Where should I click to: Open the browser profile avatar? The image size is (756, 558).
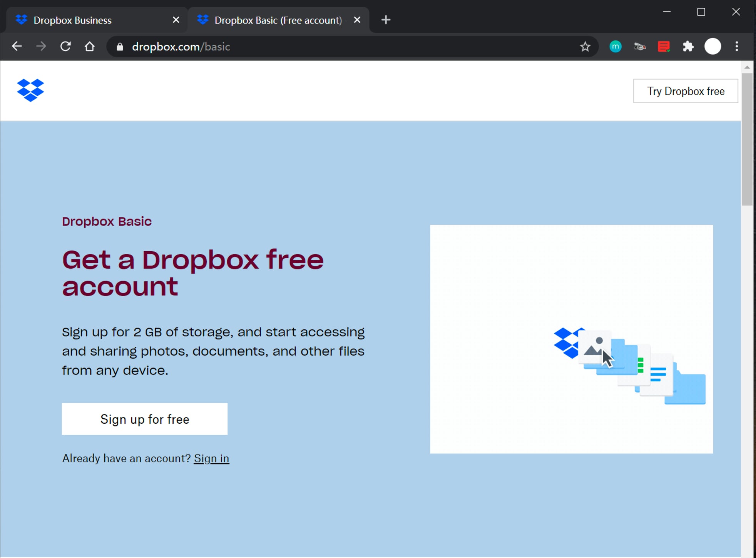(x=713, y=46)
